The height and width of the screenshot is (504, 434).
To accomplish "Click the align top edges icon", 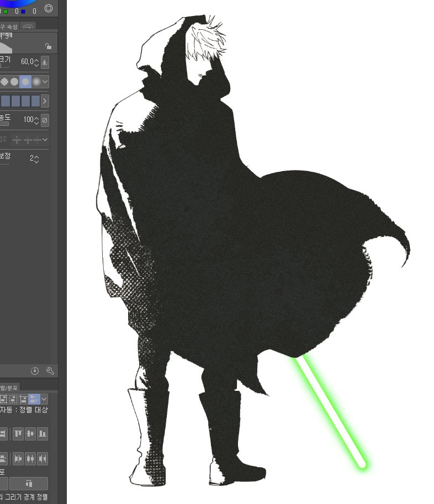I will 18,434.
